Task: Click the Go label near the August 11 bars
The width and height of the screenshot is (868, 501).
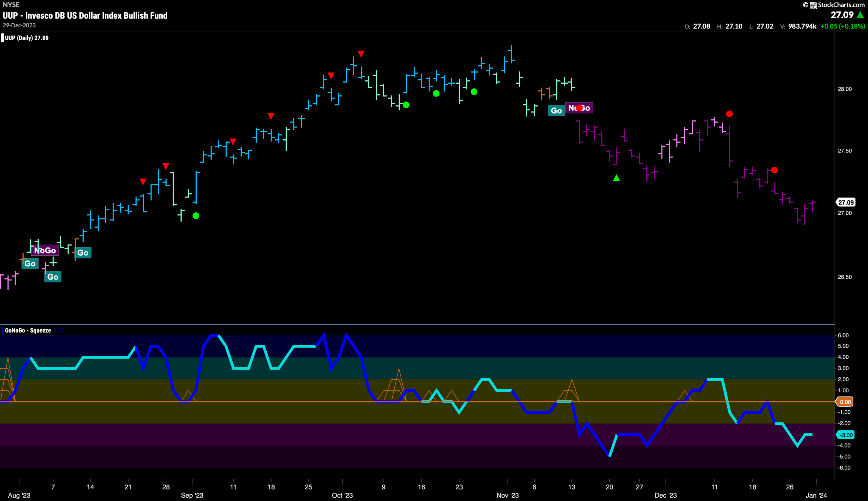Action: [x=83, y=253]
